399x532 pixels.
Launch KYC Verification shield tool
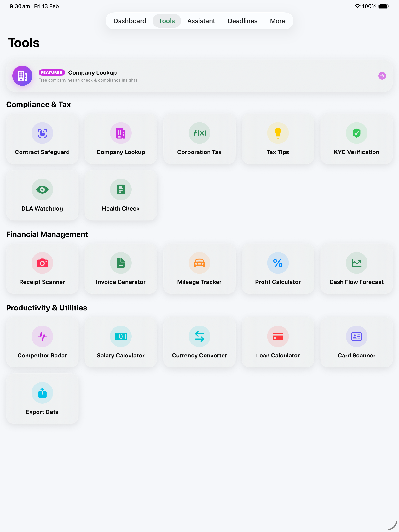(x=356, y=139)
